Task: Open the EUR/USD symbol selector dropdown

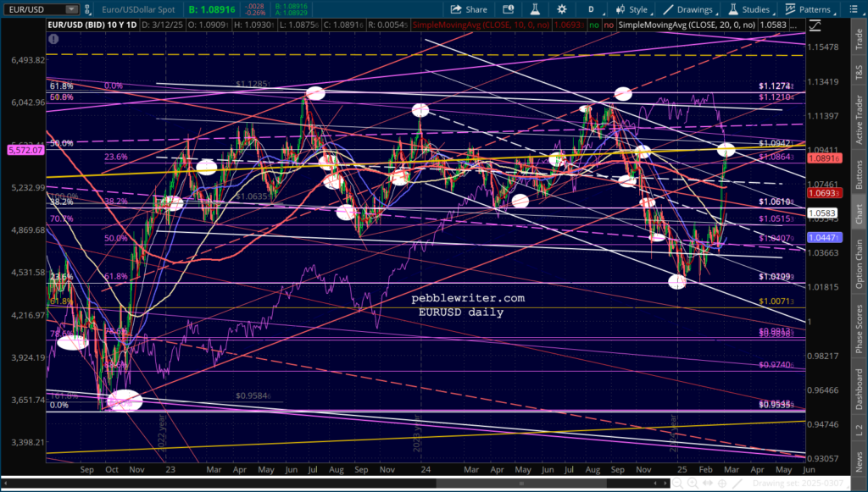Action: click(x=72, y=8)
